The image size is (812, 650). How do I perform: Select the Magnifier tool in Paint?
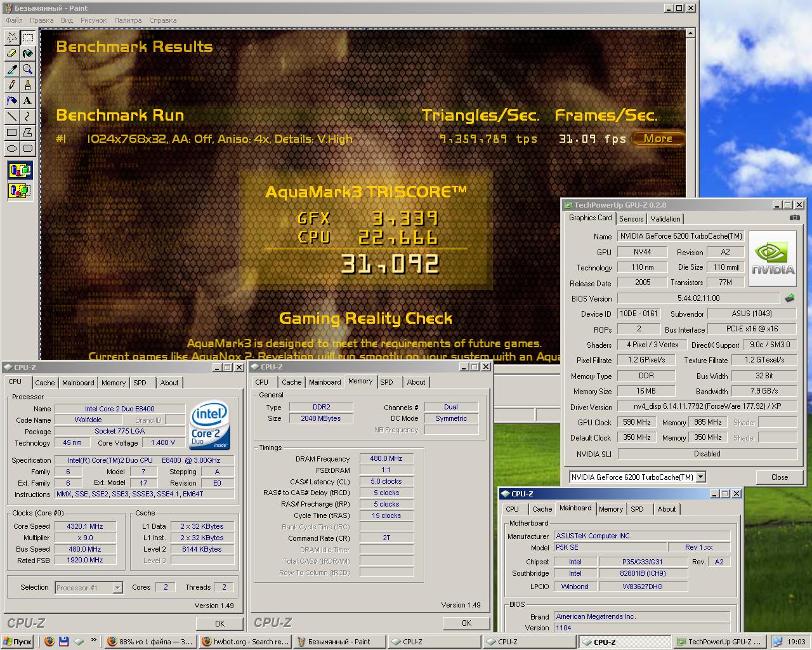coord(27,69)
